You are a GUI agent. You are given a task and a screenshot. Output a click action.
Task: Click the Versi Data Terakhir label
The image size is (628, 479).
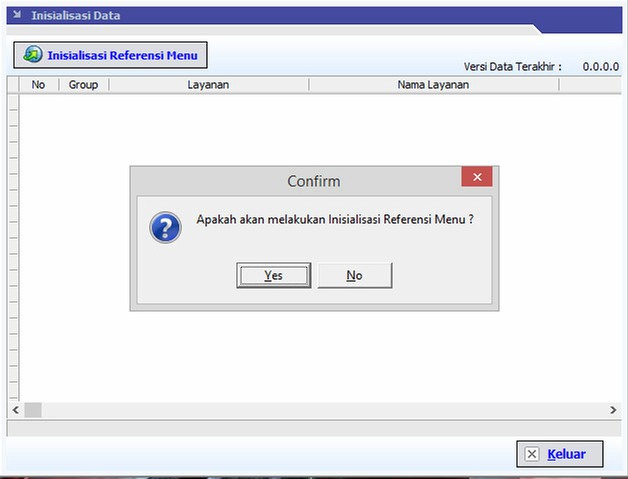512,66
